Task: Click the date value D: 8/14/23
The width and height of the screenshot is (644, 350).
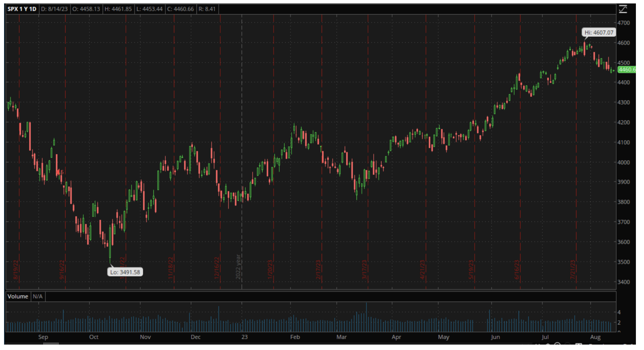Action: (54, 9)
